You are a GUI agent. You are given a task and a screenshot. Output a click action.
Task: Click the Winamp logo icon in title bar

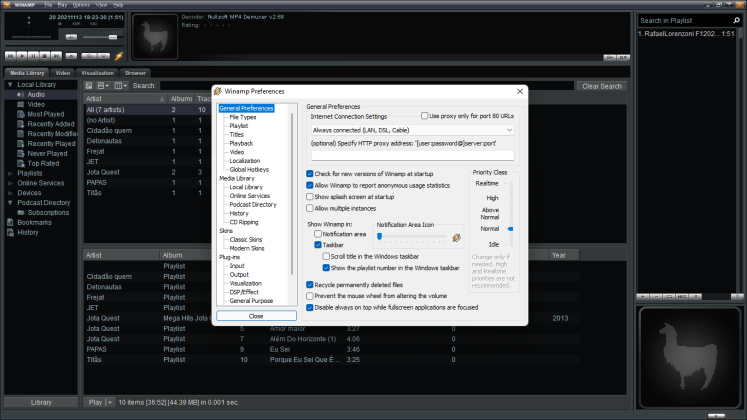(x=7, y=5)
